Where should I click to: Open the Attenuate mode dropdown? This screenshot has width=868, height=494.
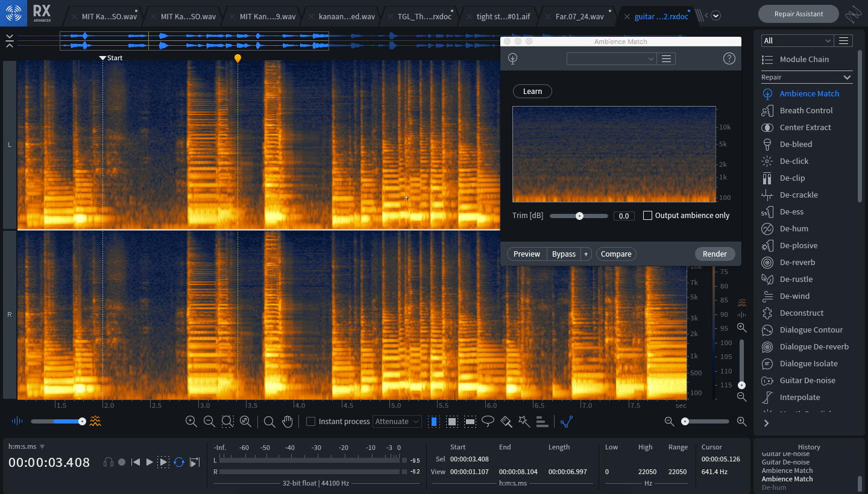pos(397,421)
